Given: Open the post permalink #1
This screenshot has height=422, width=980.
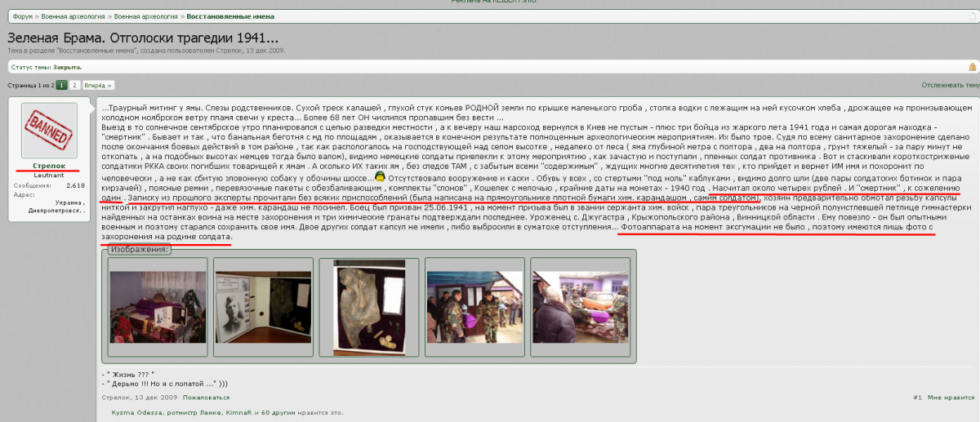Looking at the screenshot, I should pyautogui.click(x=917, y=398).
